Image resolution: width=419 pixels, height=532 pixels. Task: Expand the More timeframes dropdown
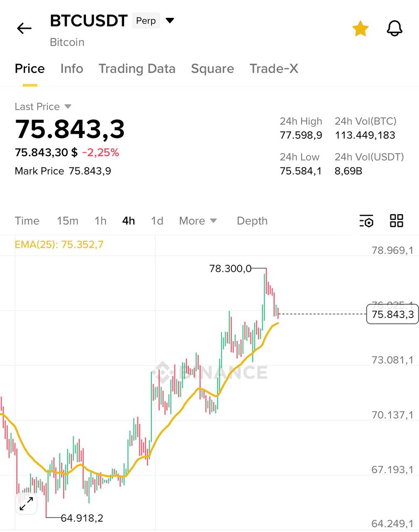[198, 221]
